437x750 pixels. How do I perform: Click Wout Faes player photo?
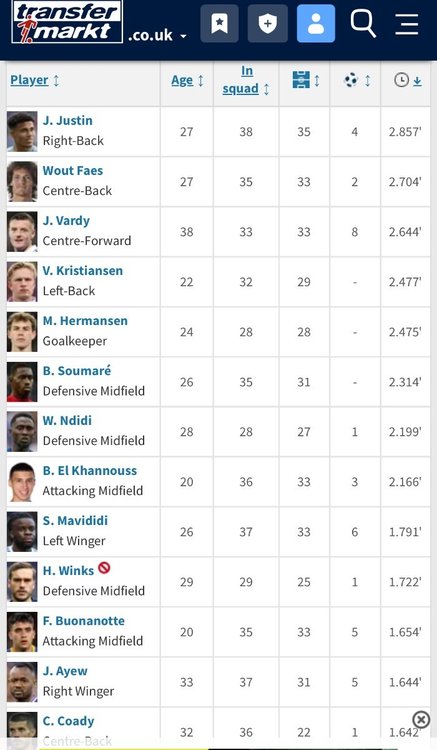coord(22,182)
